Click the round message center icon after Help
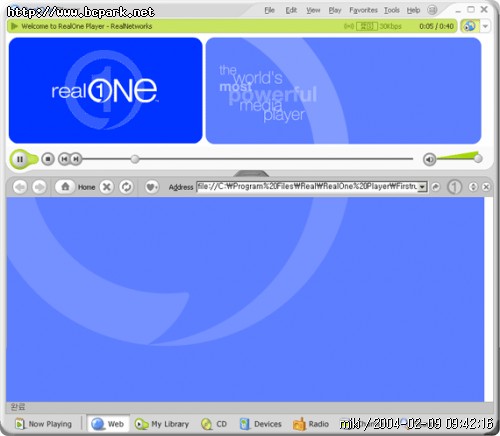Viewport: 500px width, 436px height. pos(432,10)
